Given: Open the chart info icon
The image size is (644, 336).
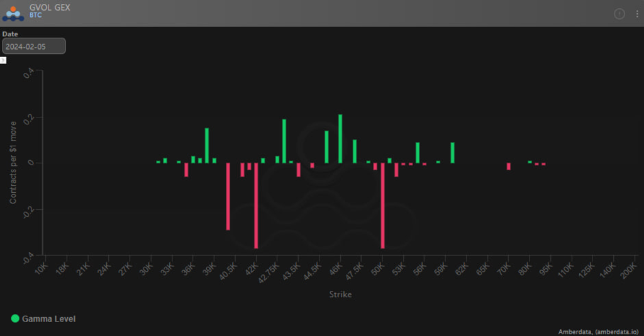Looking at the screenshot, I should [619, 14].
